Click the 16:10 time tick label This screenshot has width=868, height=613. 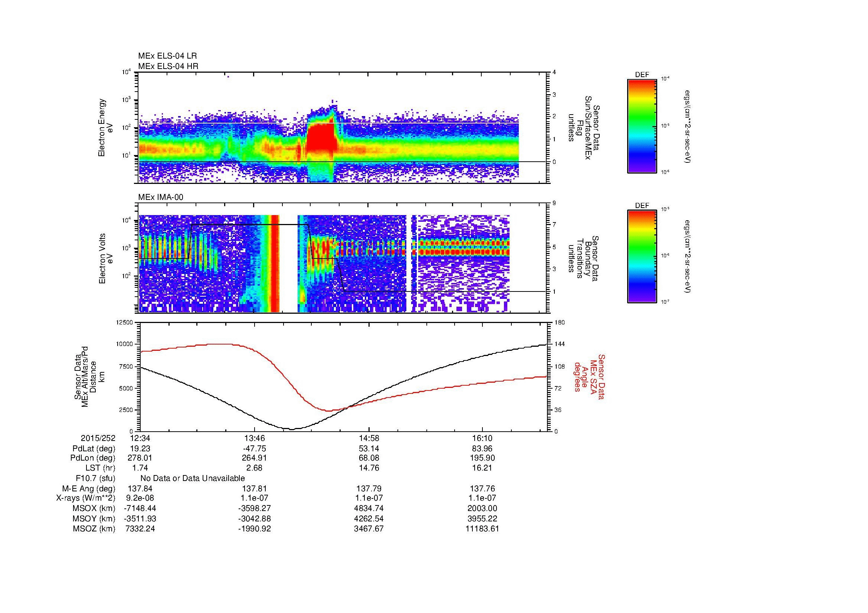[483, 438]
